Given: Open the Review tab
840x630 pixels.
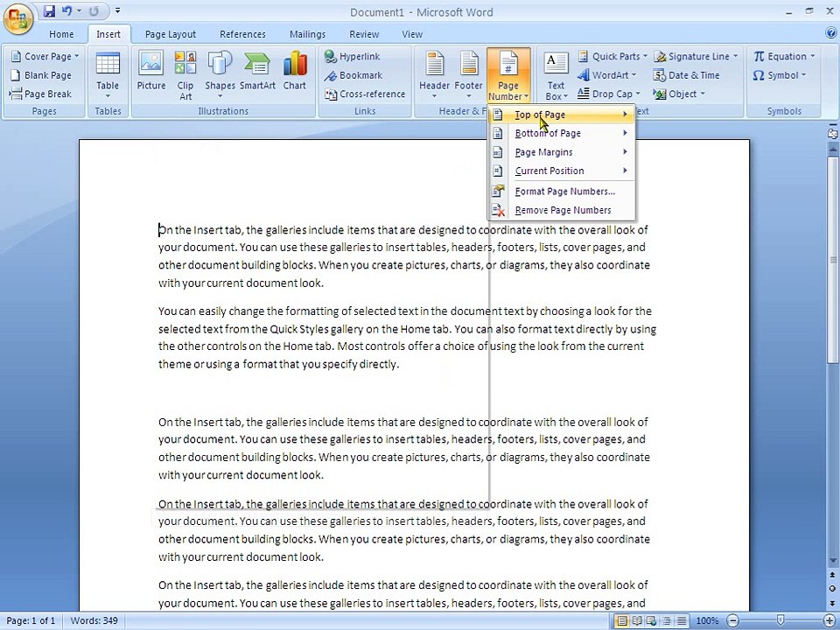Looking at the screenshot, I should pos(364,34).
